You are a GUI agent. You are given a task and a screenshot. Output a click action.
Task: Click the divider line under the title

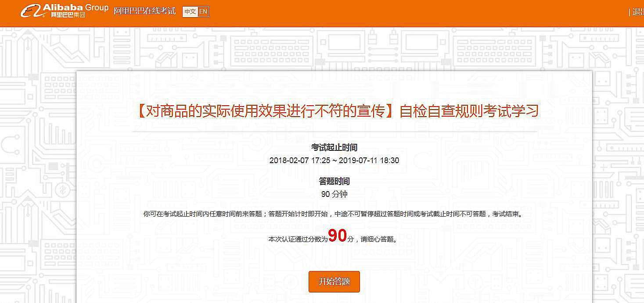pos(334,132)
